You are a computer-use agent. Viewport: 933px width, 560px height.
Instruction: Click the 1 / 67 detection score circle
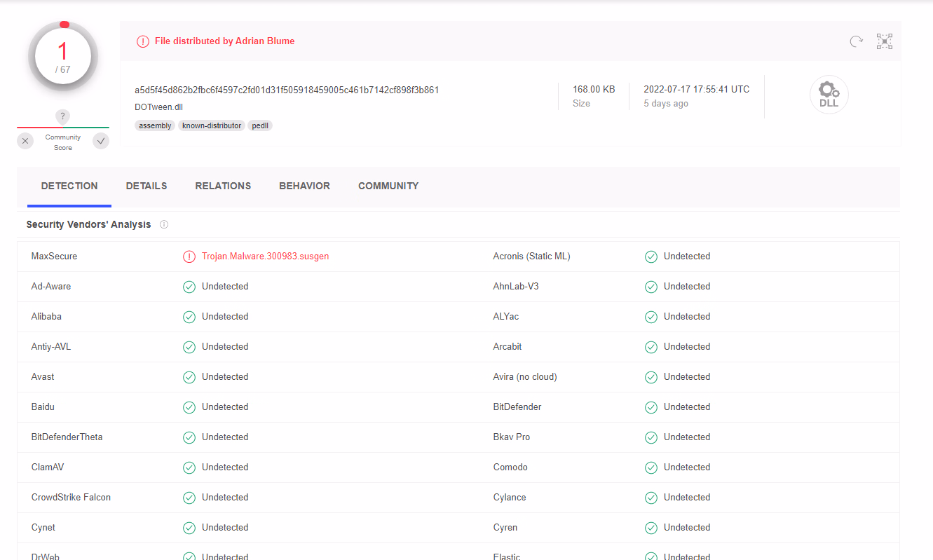coord(63,56)
